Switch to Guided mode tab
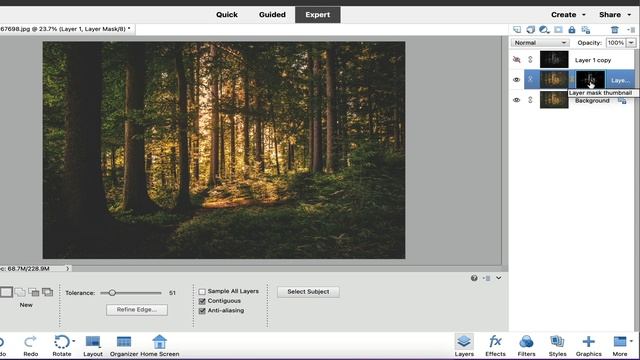 (x=272, y=15)
